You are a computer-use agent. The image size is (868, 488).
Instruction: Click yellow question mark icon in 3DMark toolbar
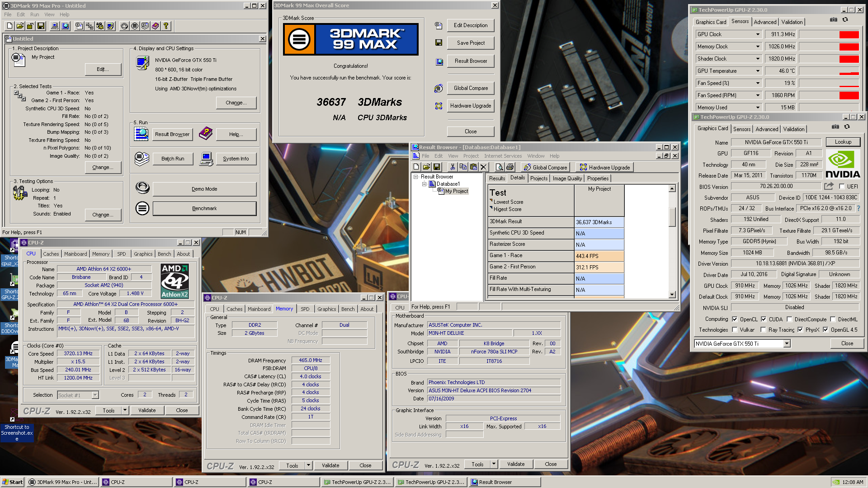pos(166,26)
